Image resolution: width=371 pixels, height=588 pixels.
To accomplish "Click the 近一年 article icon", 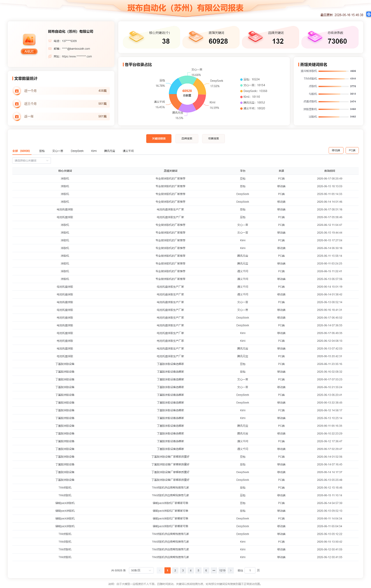I will [17, 116].
